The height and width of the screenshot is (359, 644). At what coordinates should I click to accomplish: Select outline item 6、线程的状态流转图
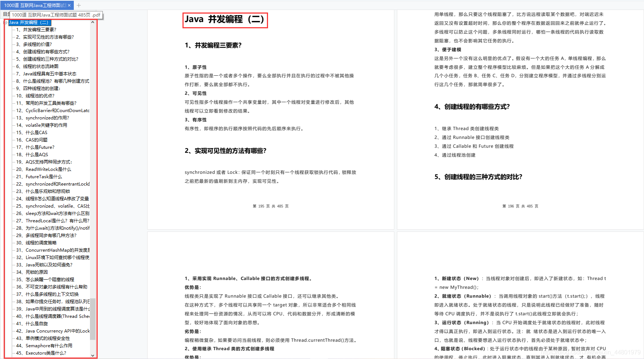37,67
